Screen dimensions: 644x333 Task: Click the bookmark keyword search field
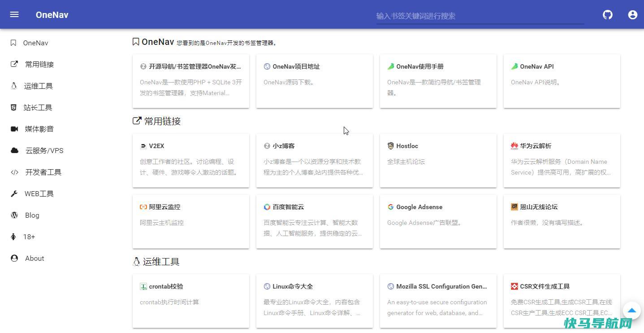[480, 16]
